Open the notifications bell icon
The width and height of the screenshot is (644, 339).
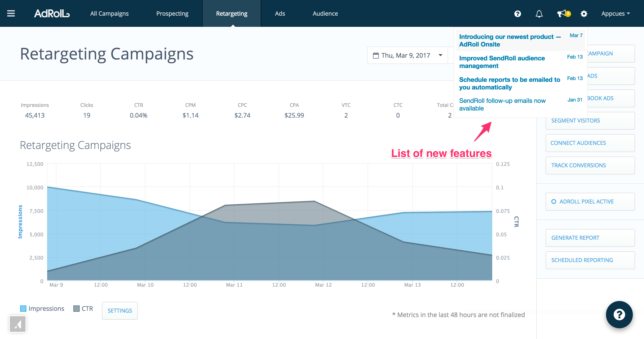pyautogui.click(x=539, y=14)
